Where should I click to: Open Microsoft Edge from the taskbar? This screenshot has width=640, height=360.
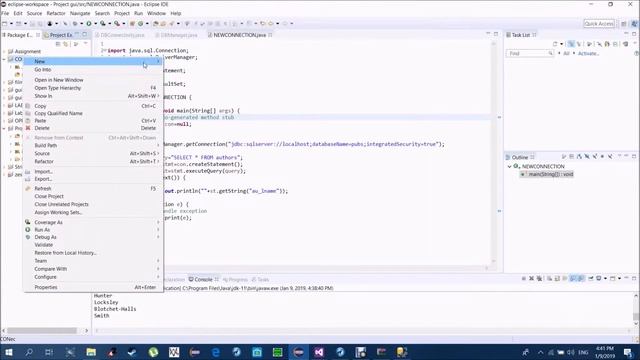[216, 352]
